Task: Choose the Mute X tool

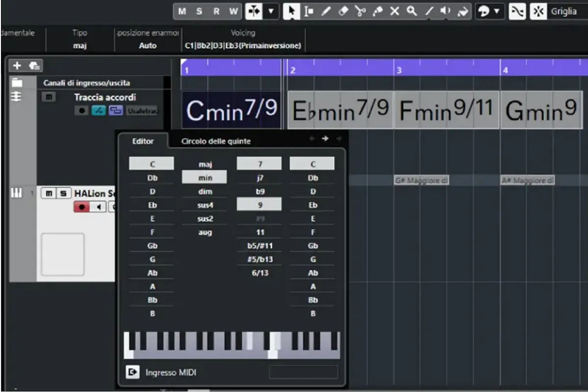Action: tap(394, 11)
